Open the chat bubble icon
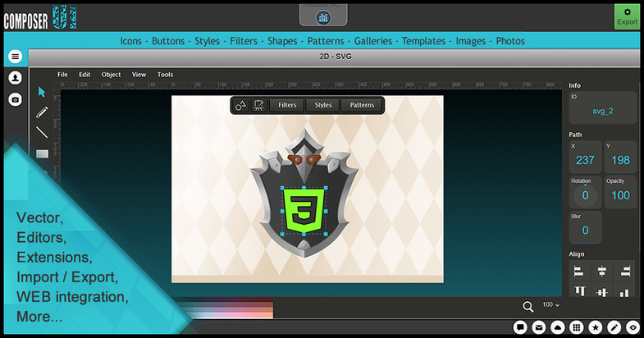 pos(520,327)
